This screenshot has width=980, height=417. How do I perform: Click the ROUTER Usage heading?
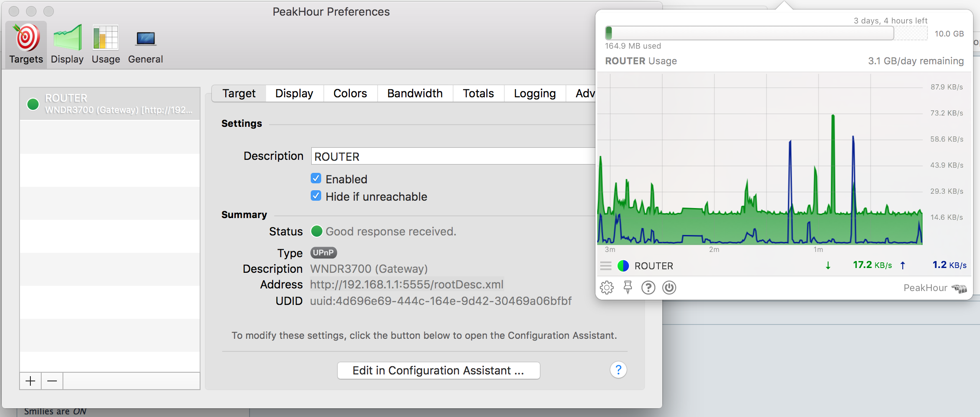tap(641, 61)
